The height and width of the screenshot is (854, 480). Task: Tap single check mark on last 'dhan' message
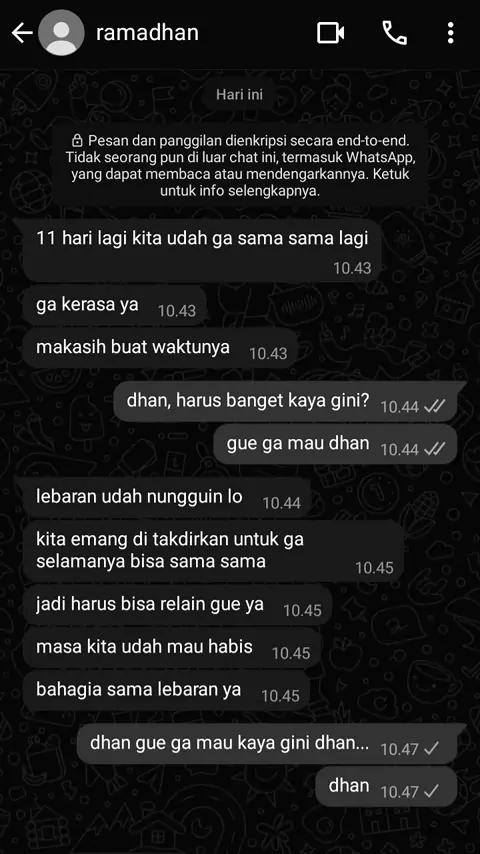[x=432, y=791]
